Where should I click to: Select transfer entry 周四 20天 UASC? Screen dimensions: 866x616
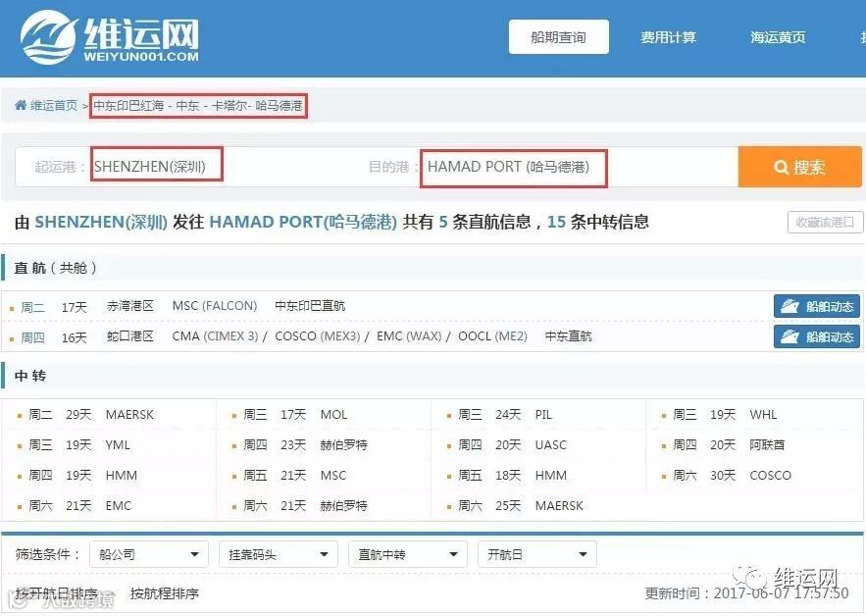[512, 444]
